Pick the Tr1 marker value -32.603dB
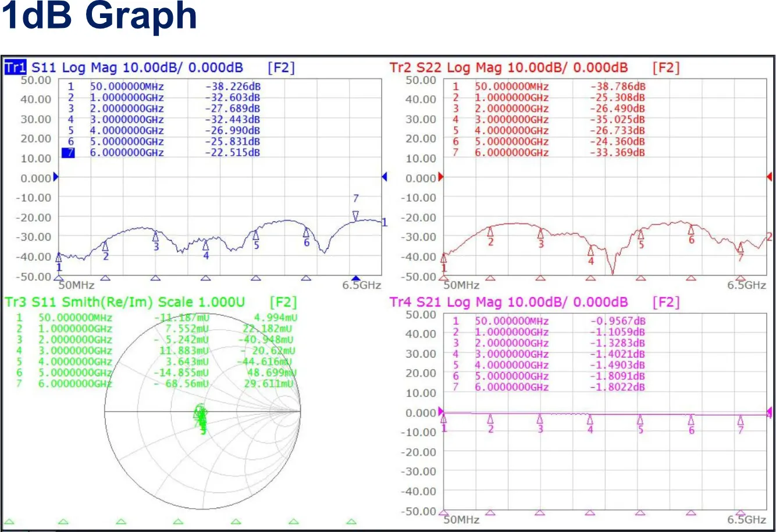This screenshot has width=776, height=532. (232, 98)
